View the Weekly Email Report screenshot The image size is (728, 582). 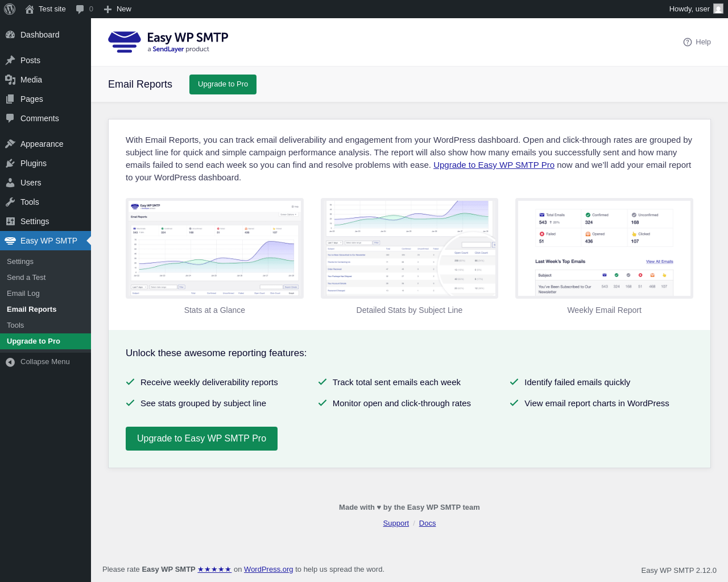pyautogui.click(x=604, y=248)
